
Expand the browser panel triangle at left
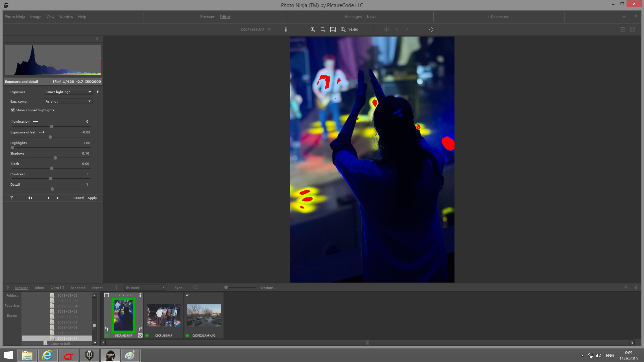8,288
